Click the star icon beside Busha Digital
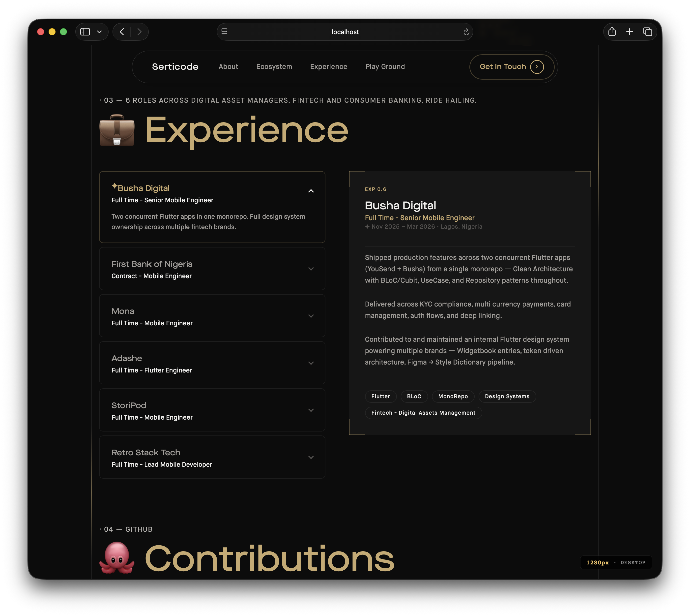Image resolution: width=690 pixels, height=616 pixels. [115, 185]
